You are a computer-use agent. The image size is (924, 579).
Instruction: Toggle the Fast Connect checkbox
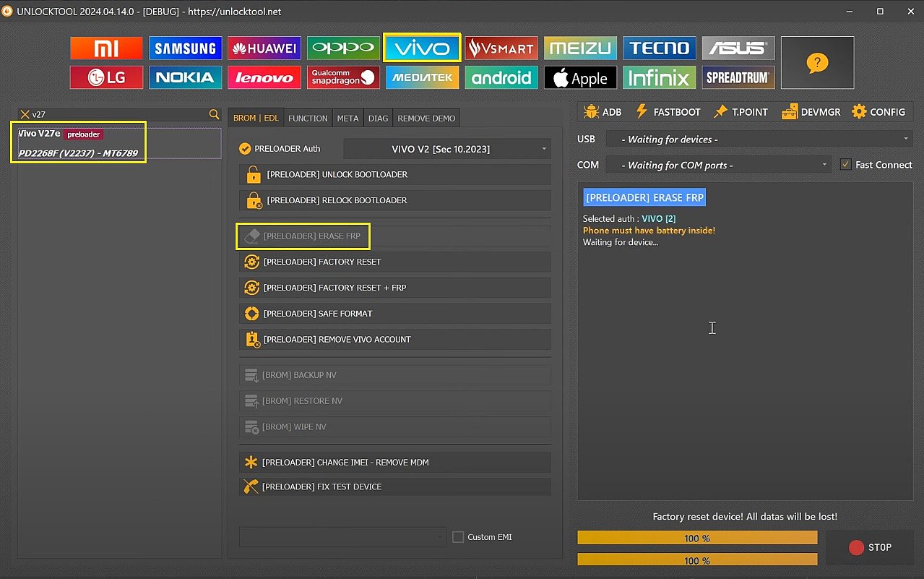845,165
